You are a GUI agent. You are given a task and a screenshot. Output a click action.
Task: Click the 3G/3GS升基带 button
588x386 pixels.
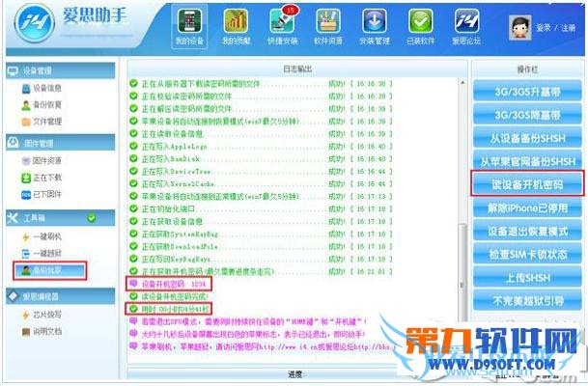(x=527, y=91)
